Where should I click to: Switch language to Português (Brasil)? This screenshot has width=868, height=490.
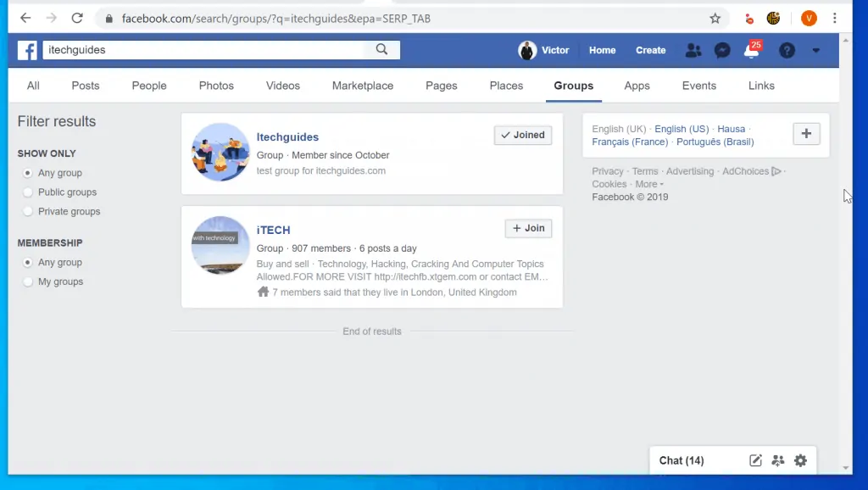pyautogui.click(x=715, y=142)
